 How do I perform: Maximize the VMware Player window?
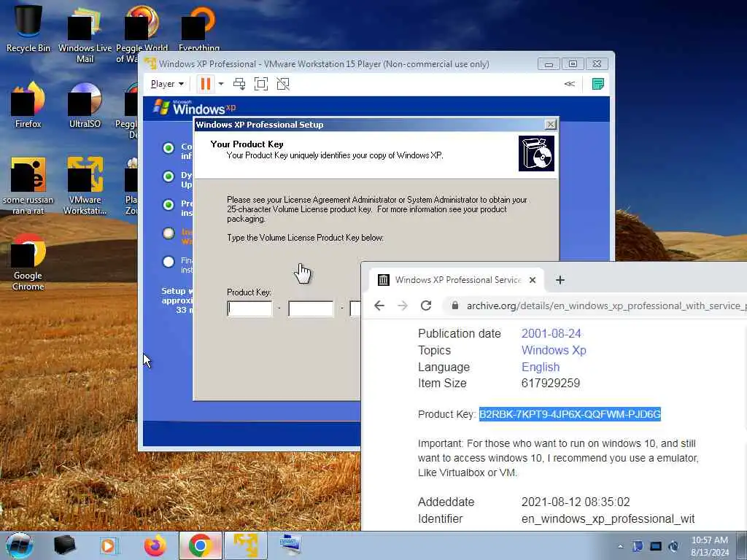pyautogui.click(x=573, y=64)
